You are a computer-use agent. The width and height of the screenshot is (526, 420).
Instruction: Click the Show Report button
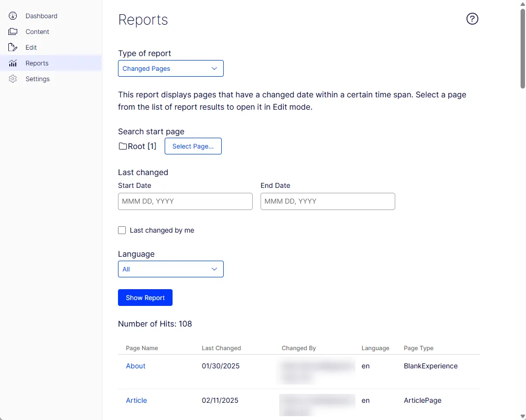click(x=145, y=298)
